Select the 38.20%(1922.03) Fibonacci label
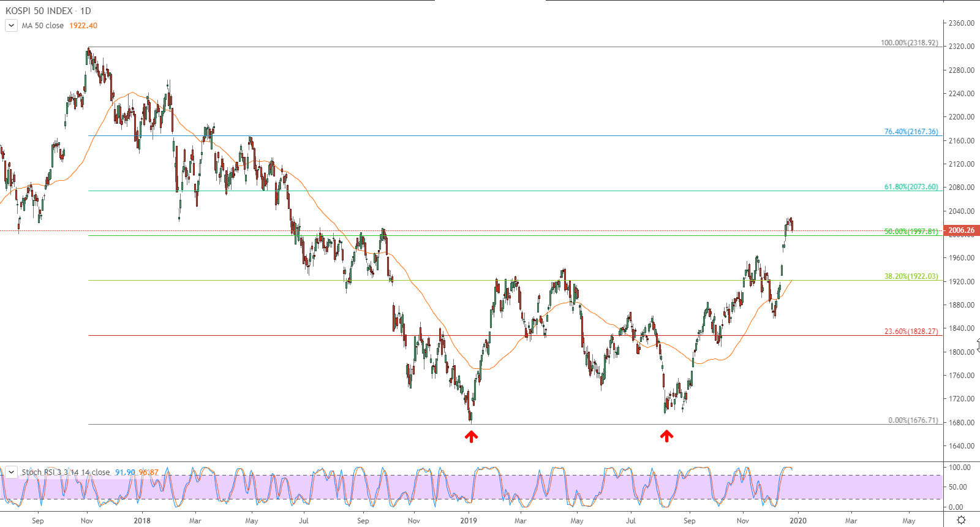Viewport: 980px width, 527px height. tap(911, 276)
